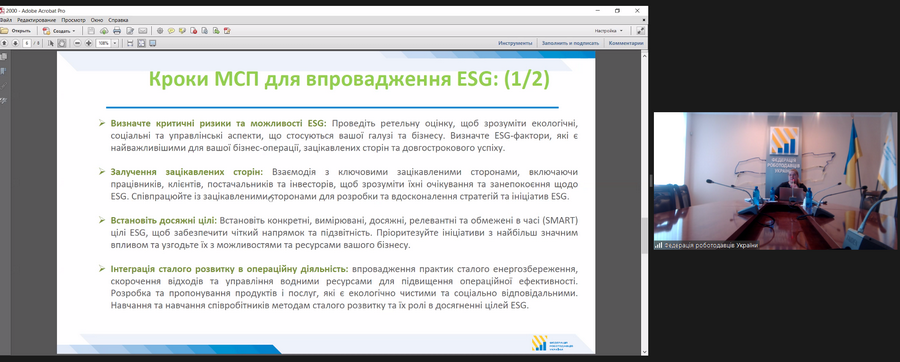900x362 pixels.
Task: Open the Настройка dropdown
Action: tap(608, 31)
